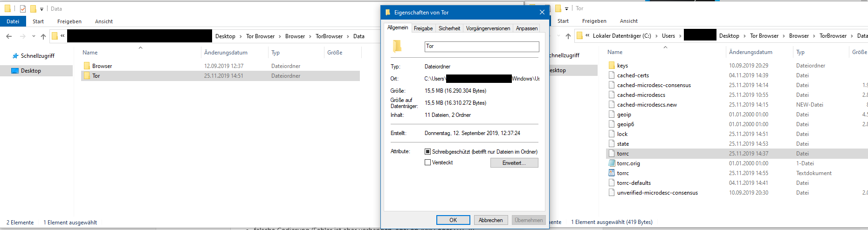Select lock file icon
This screenshot has height=230, width=868.
[612, 134]
